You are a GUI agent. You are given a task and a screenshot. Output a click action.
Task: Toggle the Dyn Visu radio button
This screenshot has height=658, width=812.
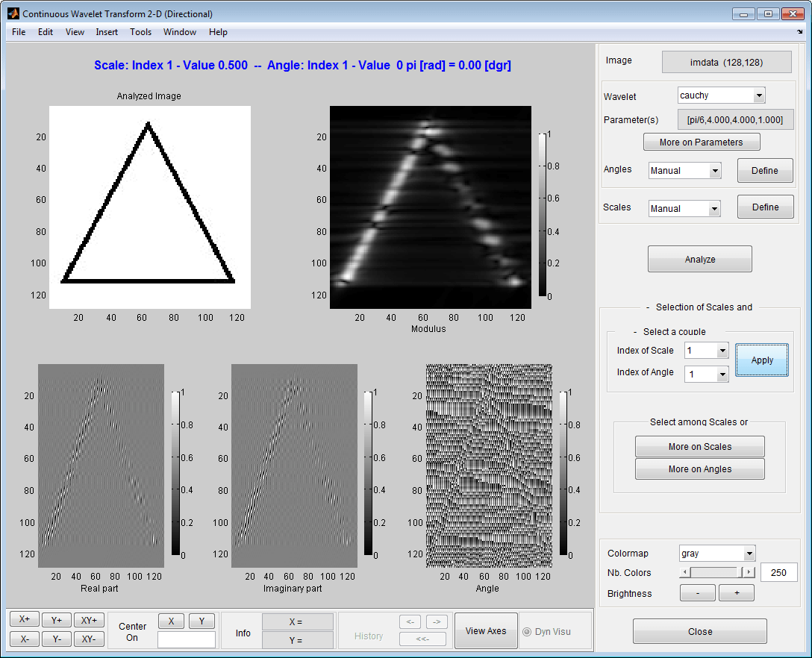(x=528, y=632)
